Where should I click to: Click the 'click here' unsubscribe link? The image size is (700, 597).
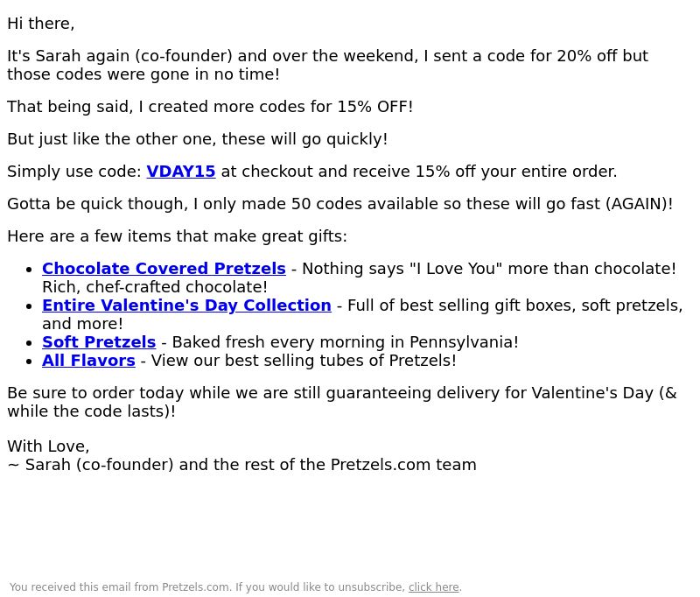[433, 587]
